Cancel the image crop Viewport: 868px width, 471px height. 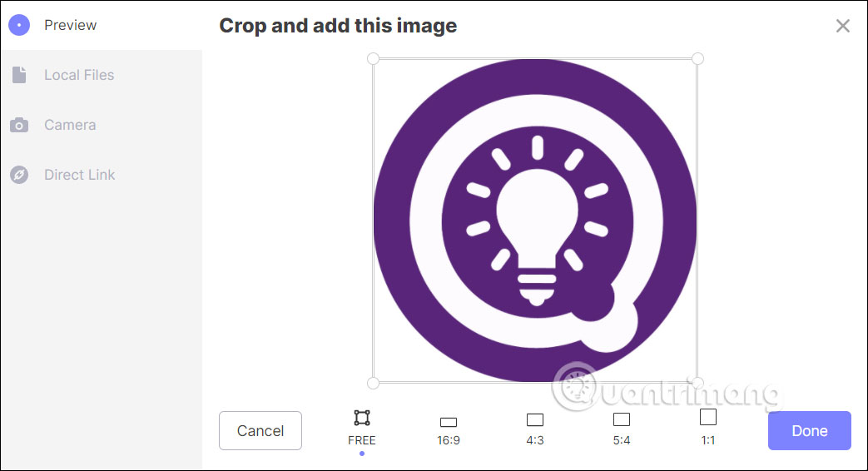coord(260,430)
